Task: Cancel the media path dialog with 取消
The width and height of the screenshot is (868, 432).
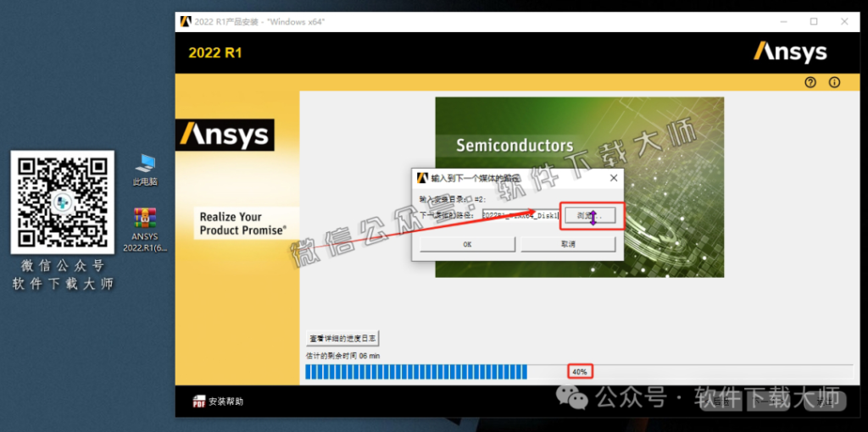Action: click(x=568, y=244)
